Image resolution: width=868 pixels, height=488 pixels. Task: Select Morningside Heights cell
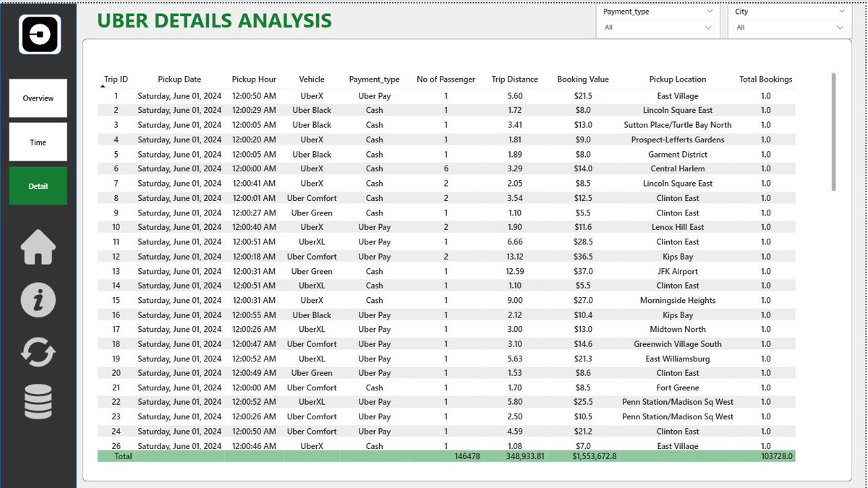(x=678, y=300)
